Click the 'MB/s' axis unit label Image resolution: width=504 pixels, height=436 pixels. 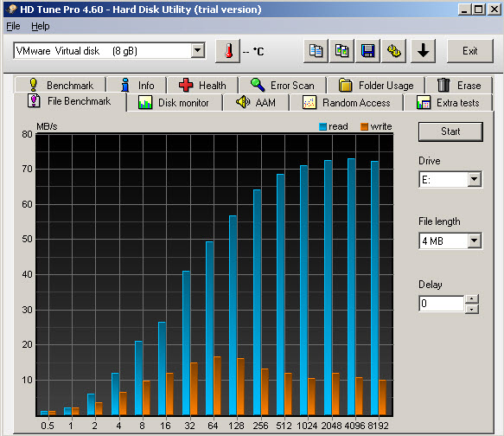pos(47,126)
